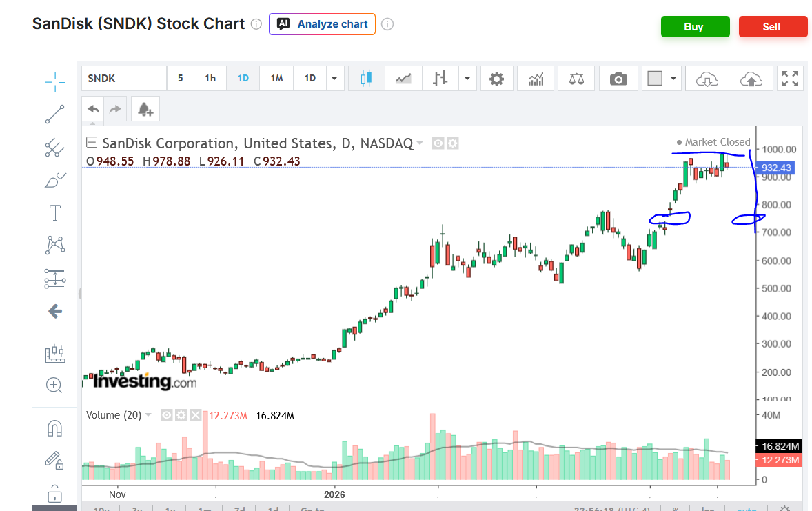Select the trend line drawing tool
This screenshot has width=812, height=511.
55,114
